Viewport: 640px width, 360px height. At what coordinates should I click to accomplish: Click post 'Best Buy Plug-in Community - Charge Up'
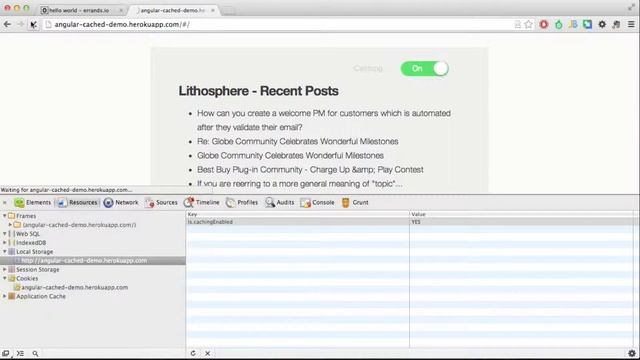pos(310,169)
